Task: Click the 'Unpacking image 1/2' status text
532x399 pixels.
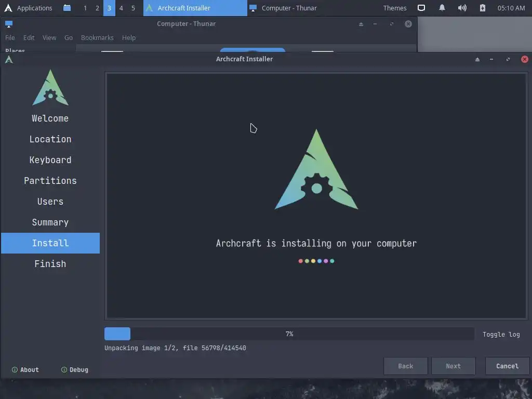Action: [x=175, y=348]
